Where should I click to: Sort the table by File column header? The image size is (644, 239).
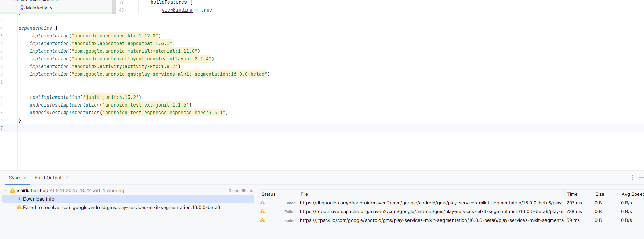pyautogui.click(x=304, y=194)
